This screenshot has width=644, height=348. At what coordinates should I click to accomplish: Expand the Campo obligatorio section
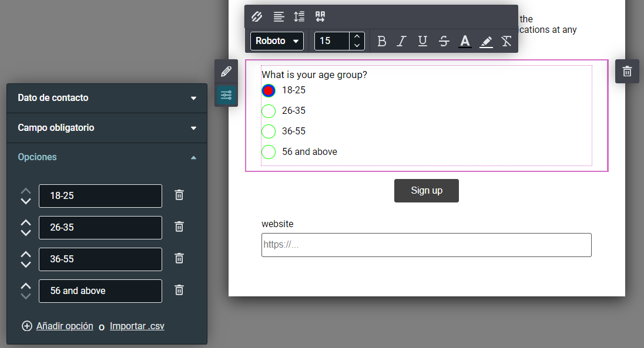tap(107, 128)
